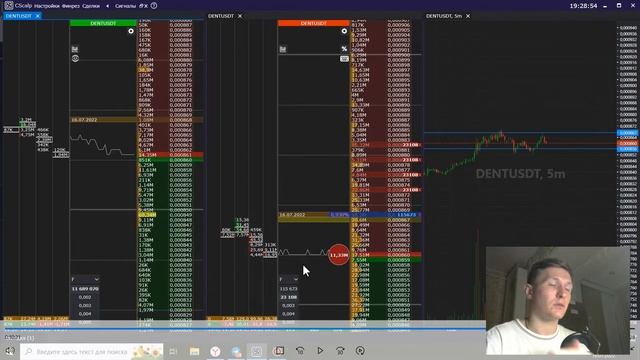This screenshot has height=360, width=640.
Task: Click the webcam video thumbnail
Action: tap(558, 300)
